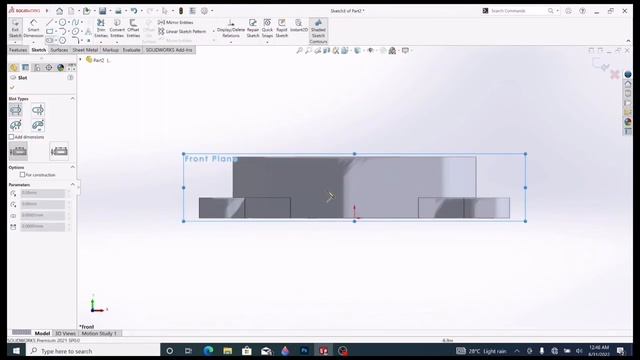Select the Centerpoint Arc Slot type
This screenshot has height=360, width=640.
click(38, 125)
